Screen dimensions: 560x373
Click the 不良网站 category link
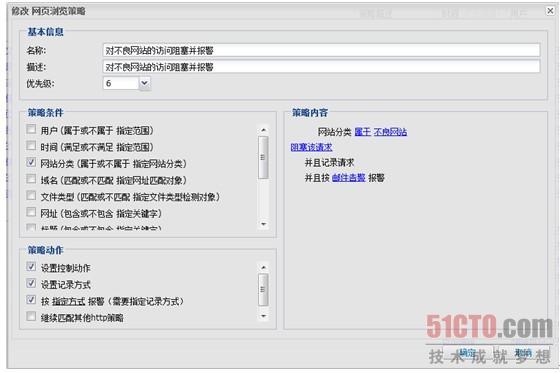pos(390,132)
